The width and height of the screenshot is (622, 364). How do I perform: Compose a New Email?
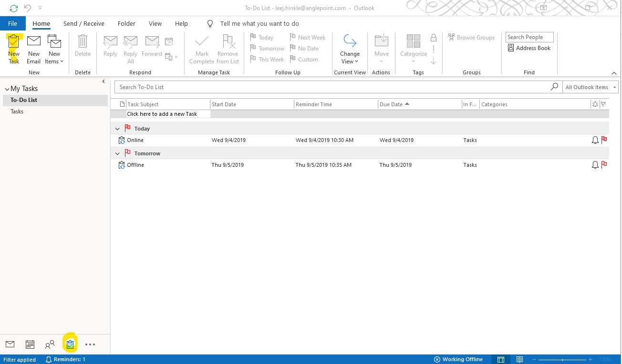(x=34, y=49)
